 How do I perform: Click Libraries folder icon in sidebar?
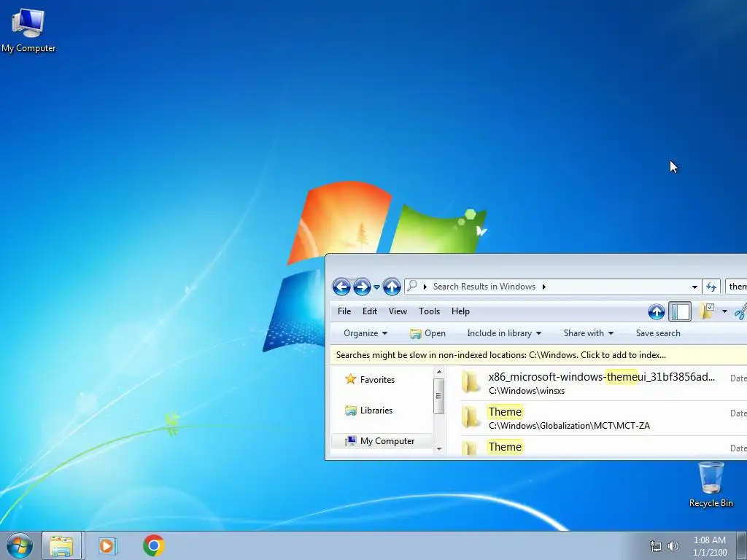tap(351, 411)
